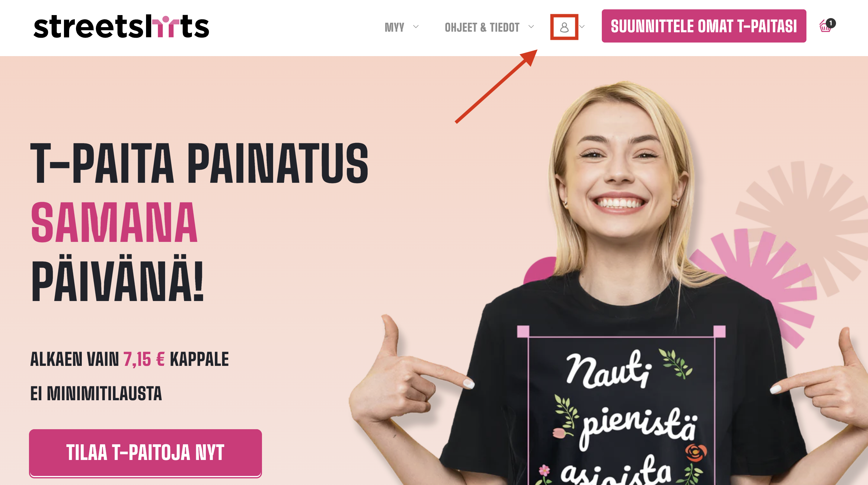This screenshot has height=485, width=868.
Task: Expand the chevron next to MYY
Action: (416, 27)
